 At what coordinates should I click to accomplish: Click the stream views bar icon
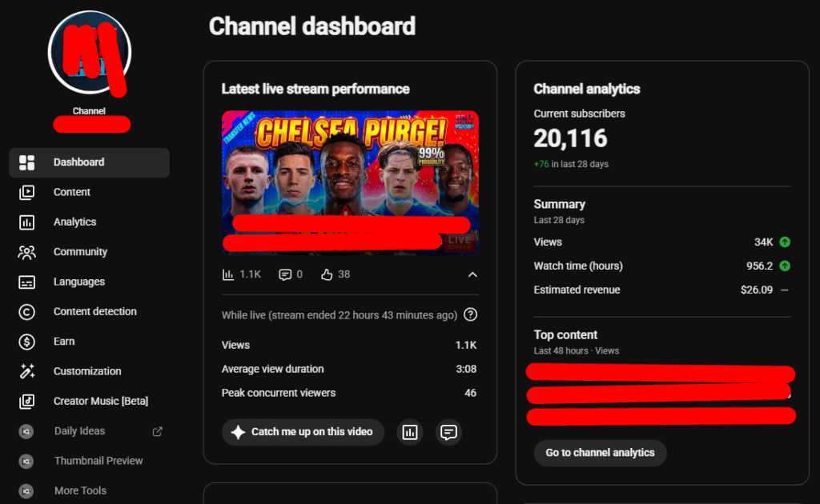pyautogui.click(x=228, y=274)
